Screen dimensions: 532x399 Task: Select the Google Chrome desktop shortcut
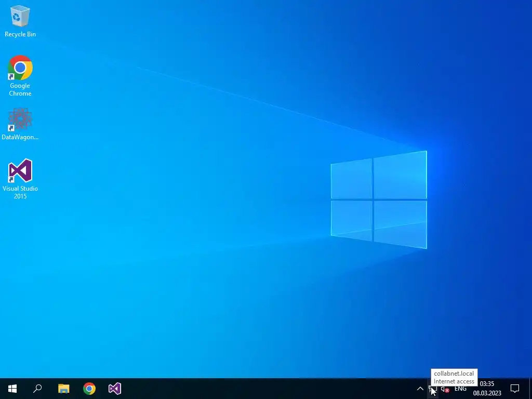click(20, 76)
